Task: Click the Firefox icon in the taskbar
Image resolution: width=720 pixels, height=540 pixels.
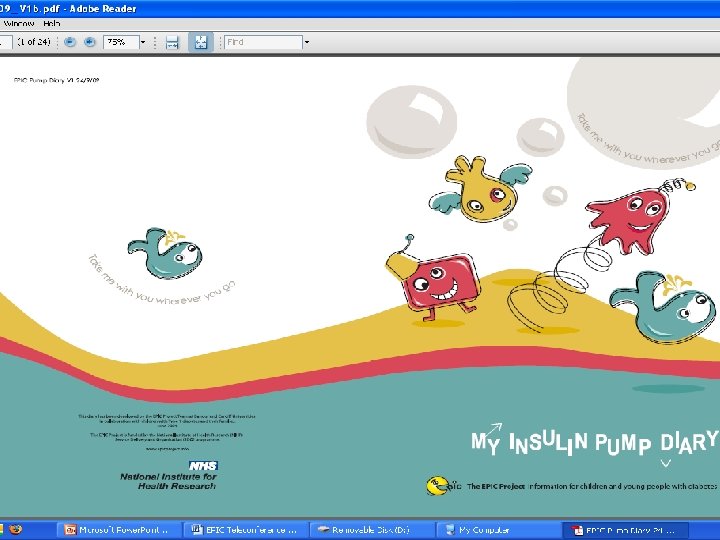Action: pos(16,529)
